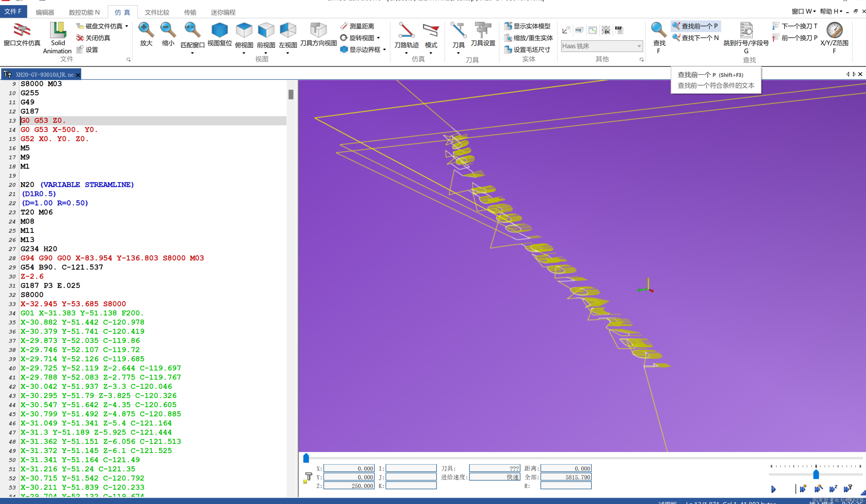
Task: Click the simulation progress slider handle
Action: (306, 458)
